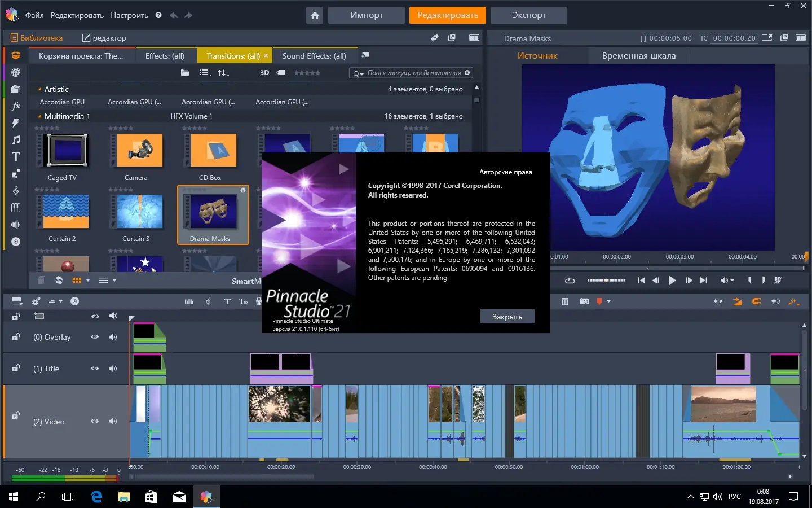The image size is (812, 508).
Task: Toggle the 3D filter in library
Action: (x=264, y=73)
